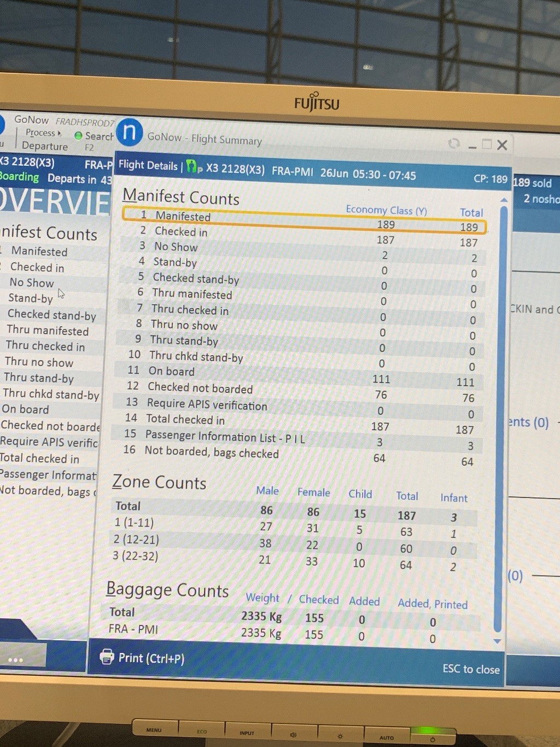The height and width of the screenshot is (747, 560).
Task: Click No Show in the left overview list
Action: coord(32,282)
